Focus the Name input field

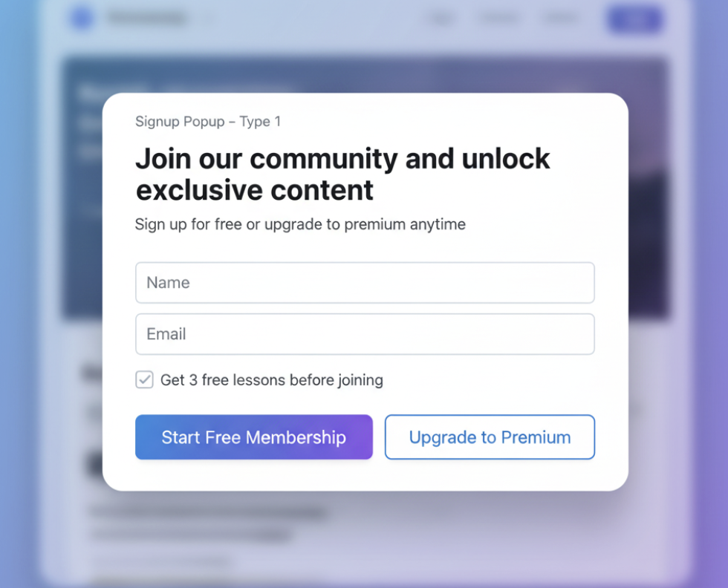point(365,283)
